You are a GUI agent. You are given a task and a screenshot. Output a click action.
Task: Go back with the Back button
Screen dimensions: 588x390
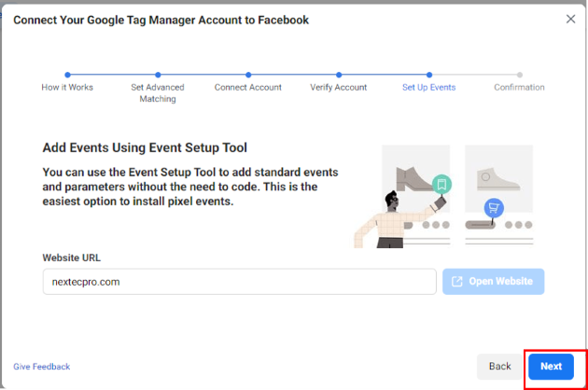tap(499, 367)
